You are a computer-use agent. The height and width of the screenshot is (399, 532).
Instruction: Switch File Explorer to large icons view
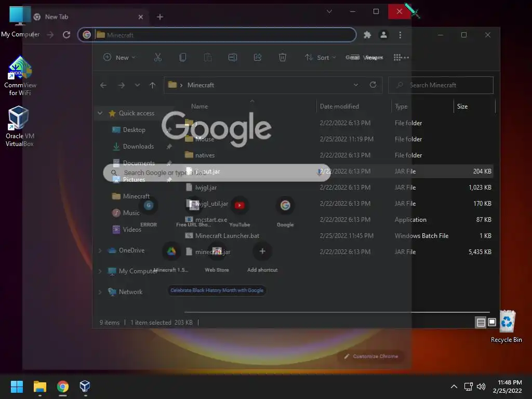click(492, 322)
